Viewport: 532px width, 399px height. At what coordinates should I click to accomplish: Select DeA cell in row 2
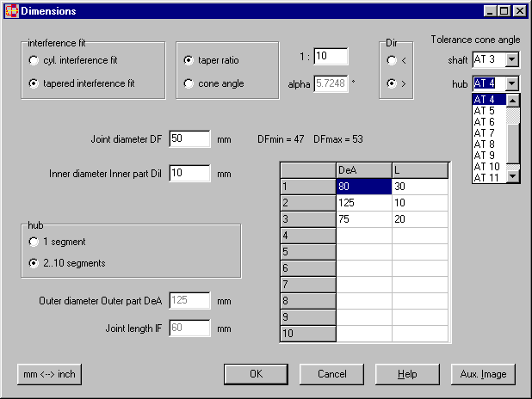[363, 201]
